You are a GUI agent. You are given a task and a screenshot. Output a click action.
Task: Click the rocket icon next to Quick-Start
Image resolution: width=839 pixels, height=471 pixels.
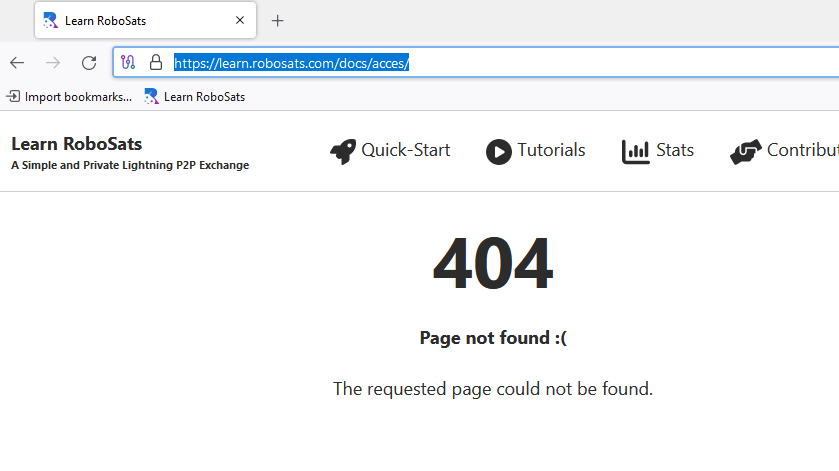(343, 151)
